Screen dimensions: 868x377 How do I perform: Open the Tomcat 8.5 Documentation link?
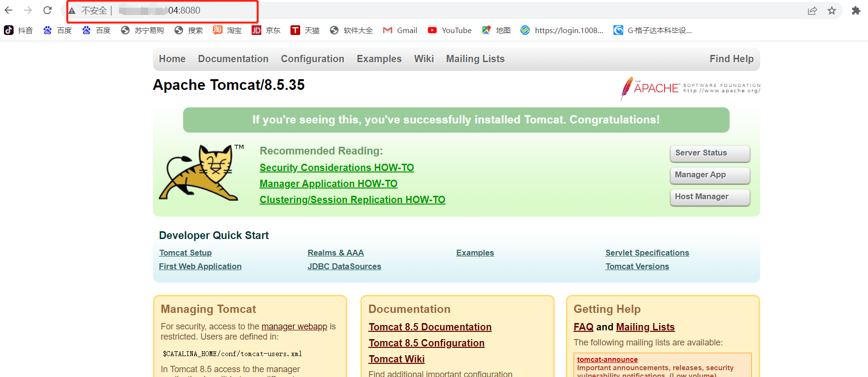coord(430,327)
